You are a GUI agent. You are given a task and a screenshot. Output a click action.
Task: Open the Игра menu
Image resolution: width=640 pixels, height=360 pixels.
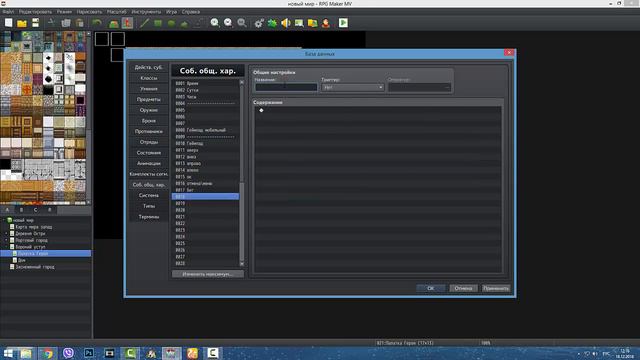click(x=171, y=12)
